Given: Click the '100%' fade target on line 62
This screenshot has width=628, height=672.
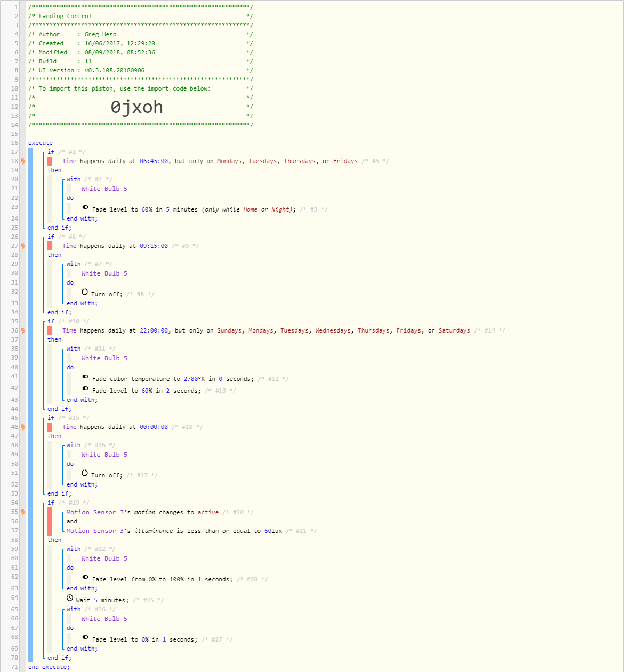Looking at the screenshot, I should pyautogui.click(x=176, y=579).
